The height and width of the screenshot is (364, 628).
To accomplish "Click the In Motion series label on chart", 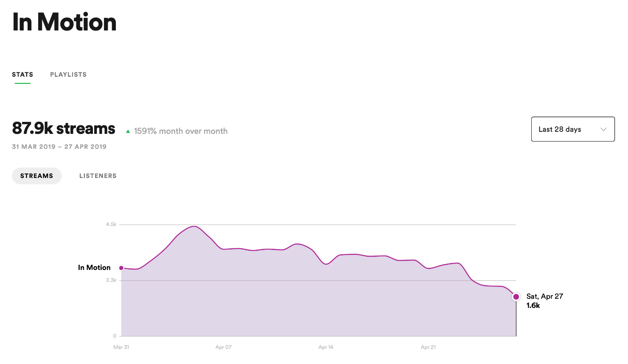I will point(94,267).
